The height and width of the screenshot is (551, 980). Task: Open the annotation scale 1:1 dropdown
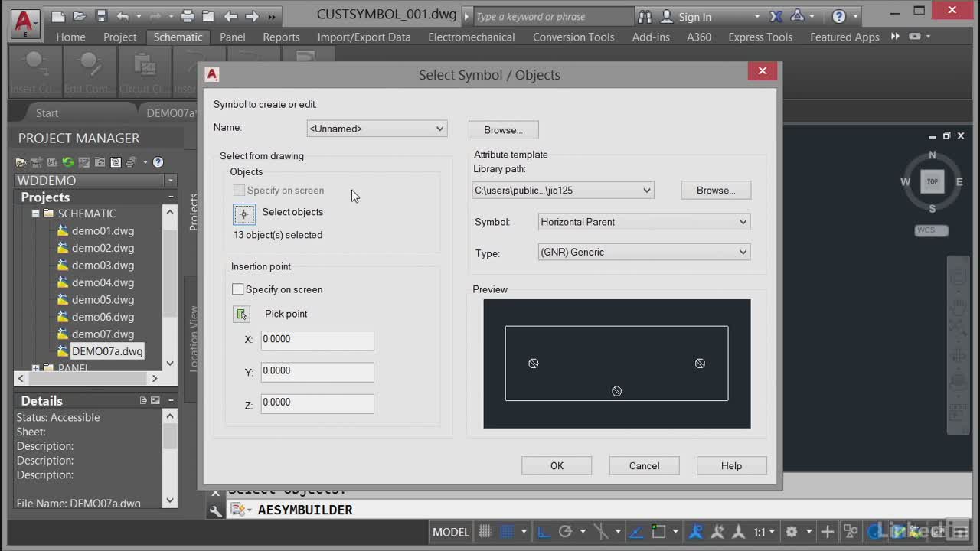point(764,531)
